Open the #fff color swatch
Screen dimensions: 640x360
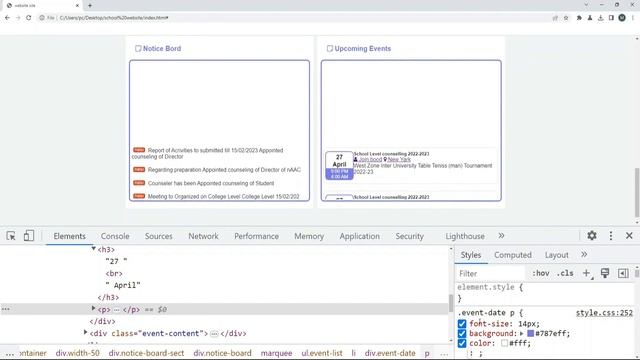tap(504, 343)
